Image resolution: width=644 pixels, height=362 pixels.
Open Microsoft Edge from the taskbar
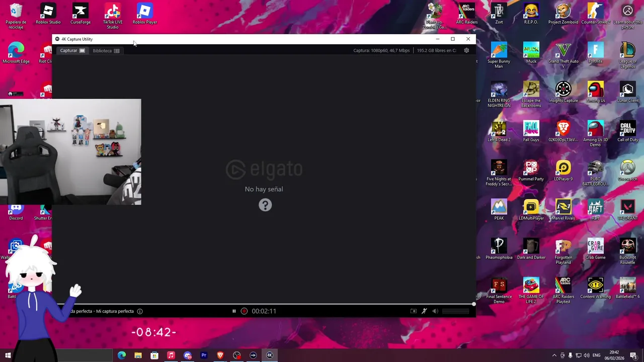click(x=122, y=355)
